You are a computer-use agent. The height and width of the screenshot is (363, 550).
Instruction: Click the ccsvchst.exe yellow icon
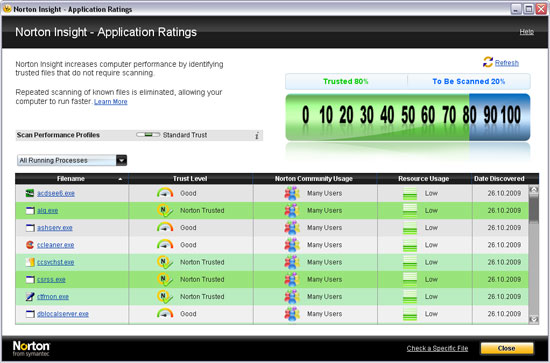(30, 262)
